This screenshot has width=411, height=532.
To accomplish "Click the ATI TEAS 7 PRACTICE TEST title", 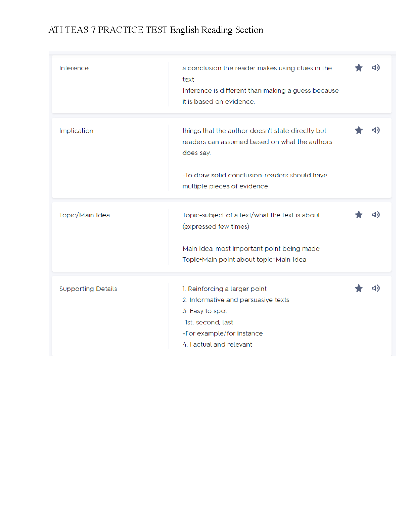I will (x=156, y=30).
